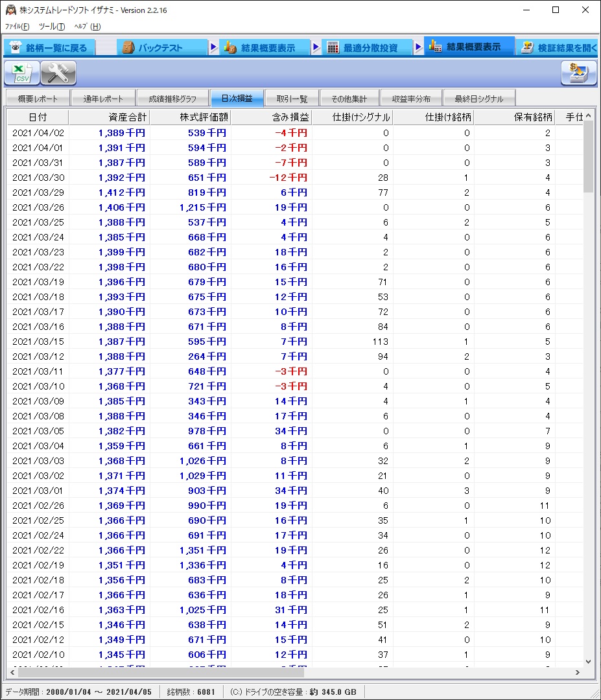
Task: Click the CSV export icon
Action: pos(22,73)
